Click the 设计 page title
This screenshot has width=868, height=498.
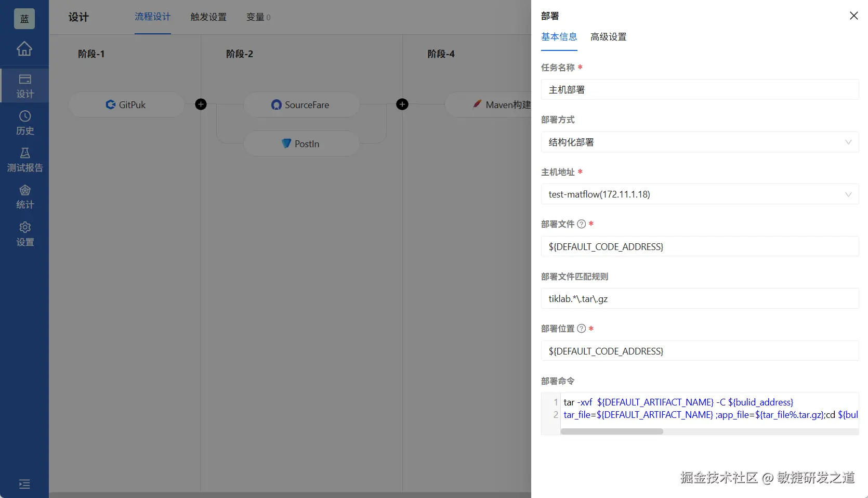pos(78,17)
